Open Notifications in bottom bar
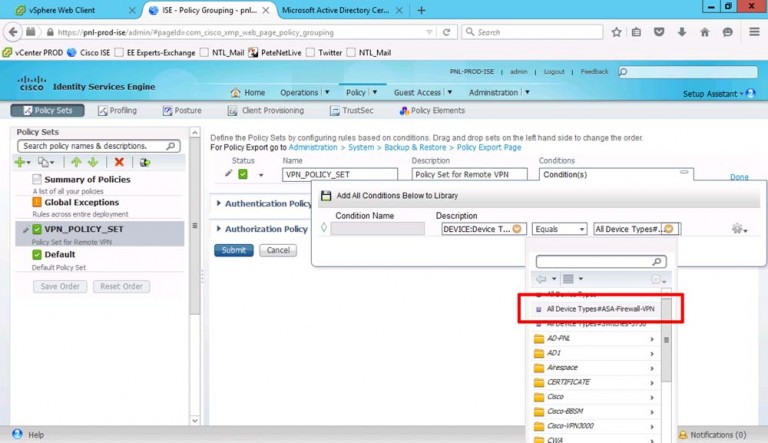 click(x=712, y=435)
